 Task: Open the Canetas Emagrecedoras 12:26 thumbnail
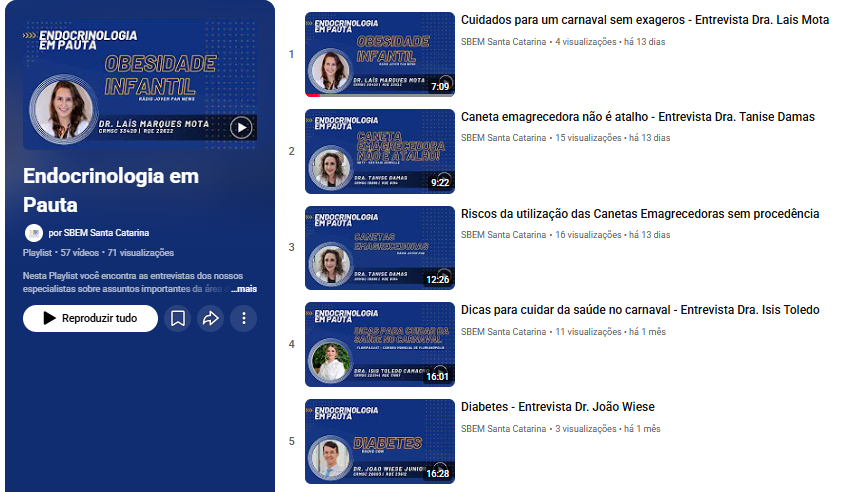click(x=379, y=248)
